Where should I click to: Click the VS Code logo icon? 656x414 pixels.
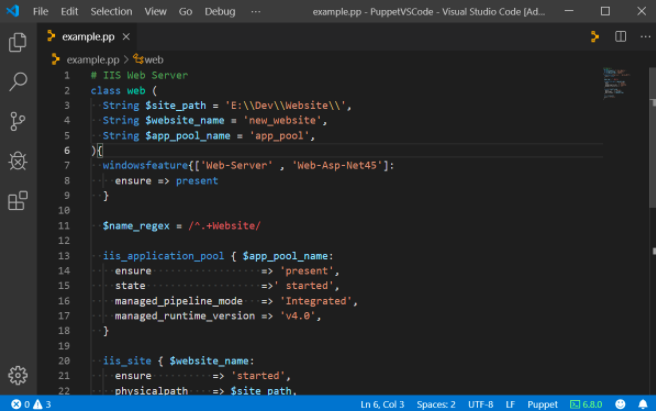13,11
